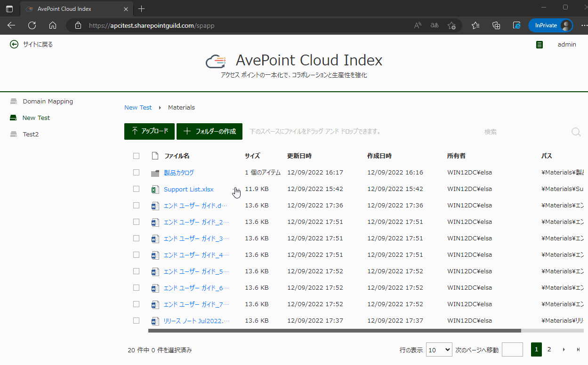This screenshot has height=365, width=588.
Task: Click the search magnifier icon
Action: pyautogui.click(x=576, y=132)
